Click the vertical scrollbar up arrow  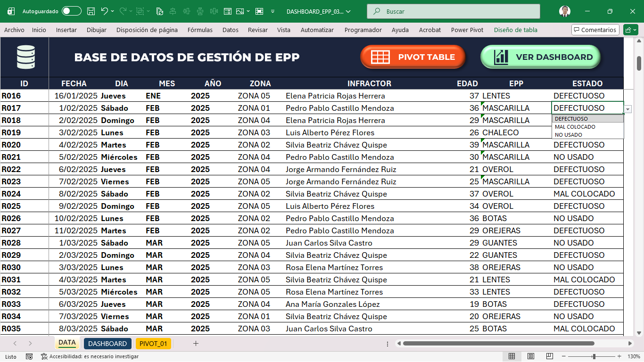[639, 41]
